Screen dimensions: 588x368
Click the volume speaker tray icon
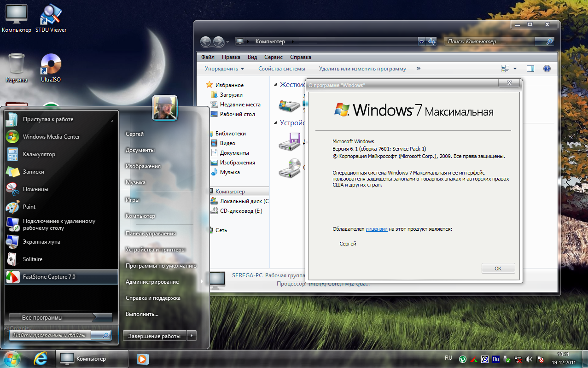529,359
